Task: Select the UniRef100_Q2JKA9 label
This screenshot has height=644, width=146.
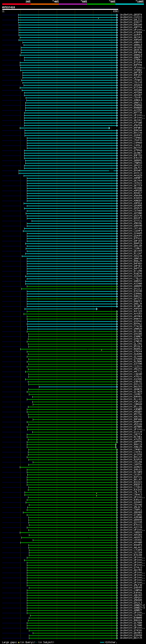Action: click(x=131, y=357)
